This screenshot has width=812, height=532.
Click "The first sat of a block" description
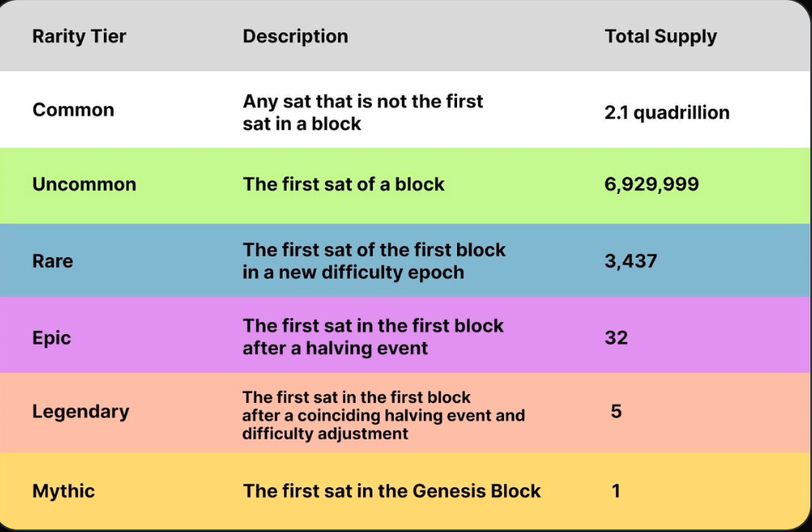click(x=344, y=184)
